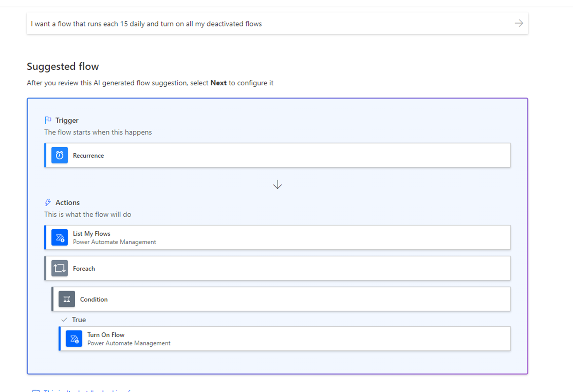Select the Recurrence trigger card
The image size is (573, 392).
click(x=277, y=155)
